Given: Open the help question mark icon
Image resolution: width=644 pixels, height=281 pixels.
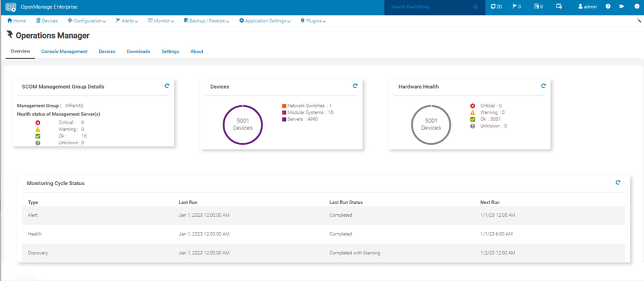Looking at the screenshot, I should point(608,7).
